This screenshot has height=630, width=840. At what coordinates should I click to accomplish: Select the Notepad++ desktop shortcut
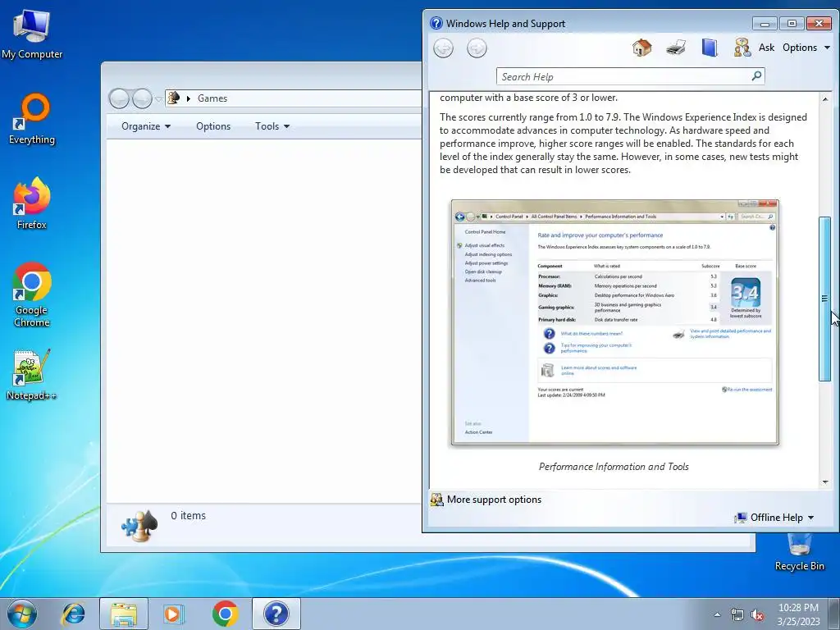coord(32,374)
